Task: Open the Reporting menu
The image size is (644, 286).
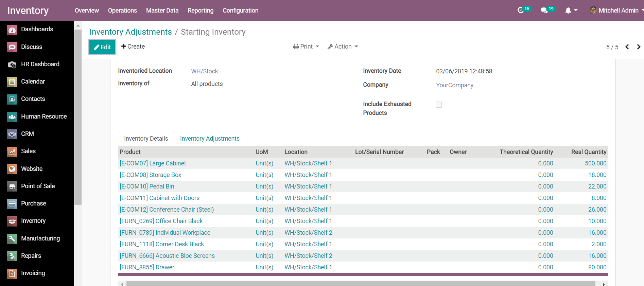Action: [201, 11]
